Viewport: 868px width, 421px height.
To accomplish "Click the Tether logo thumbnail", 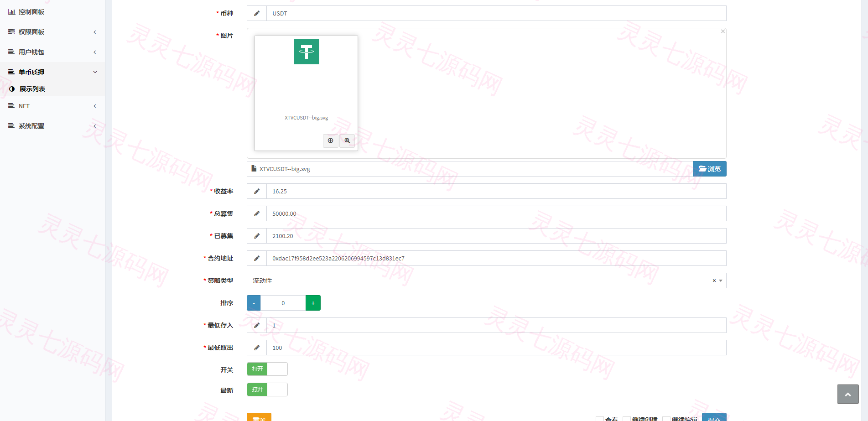I will pos(307,52).
